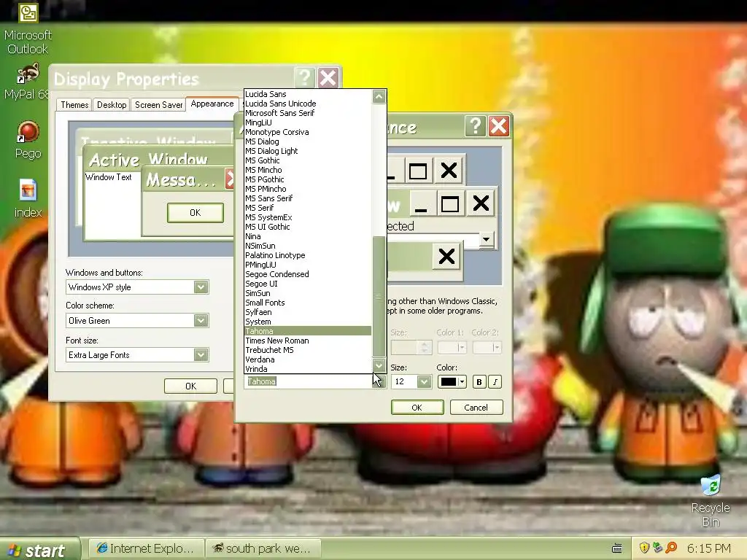747x560 pixels.
Task: Open the index file on desktop
Action: tap(28, 198)
